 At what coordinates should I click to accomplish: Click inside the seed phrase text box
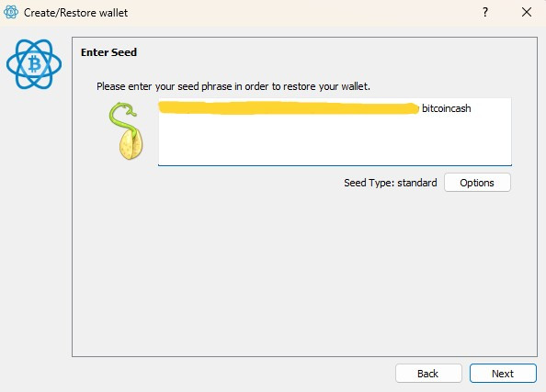point(335,132)
